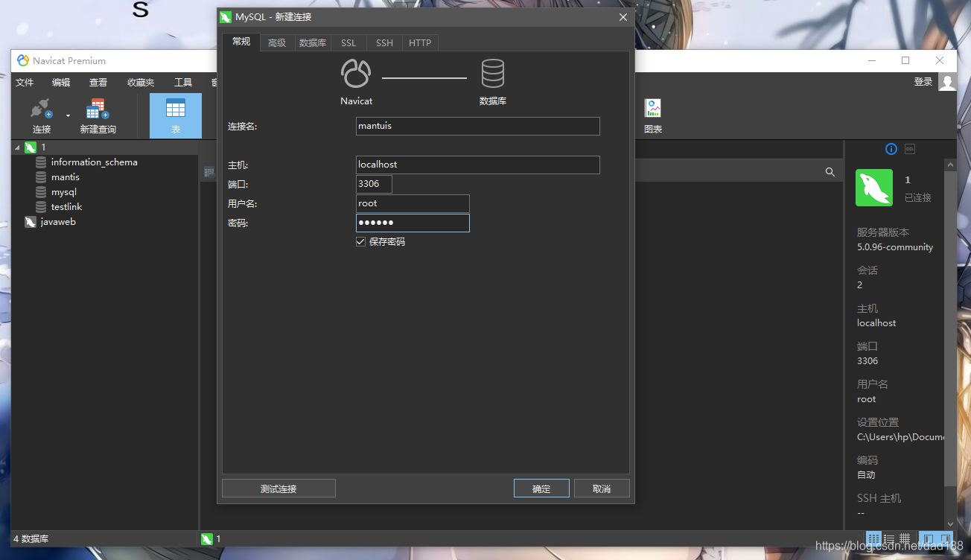Image resolution: width=971 pixels, height=560 pixels.
Task: Click the 用户名 field containing root
Action: [413, 203]
